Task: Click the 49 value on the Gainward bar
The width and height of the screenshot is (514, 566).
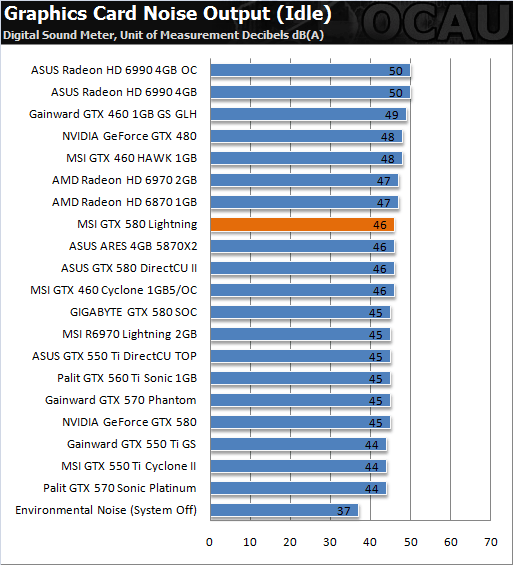Action: point(392,115)
